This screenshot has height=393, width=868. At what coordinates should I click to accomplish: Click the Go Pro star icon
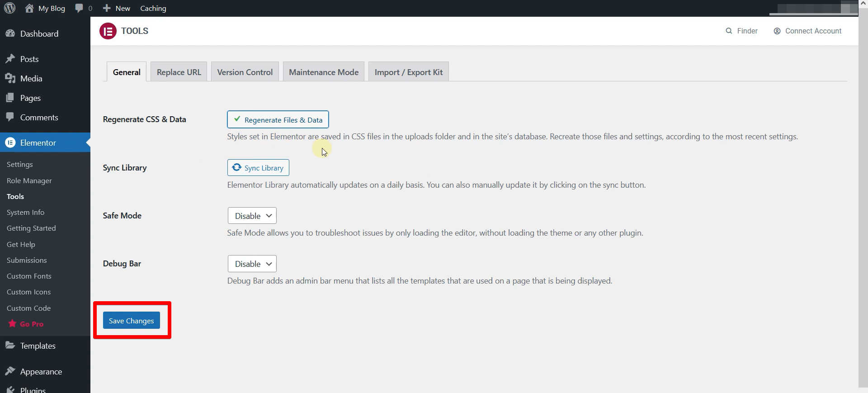12,323
